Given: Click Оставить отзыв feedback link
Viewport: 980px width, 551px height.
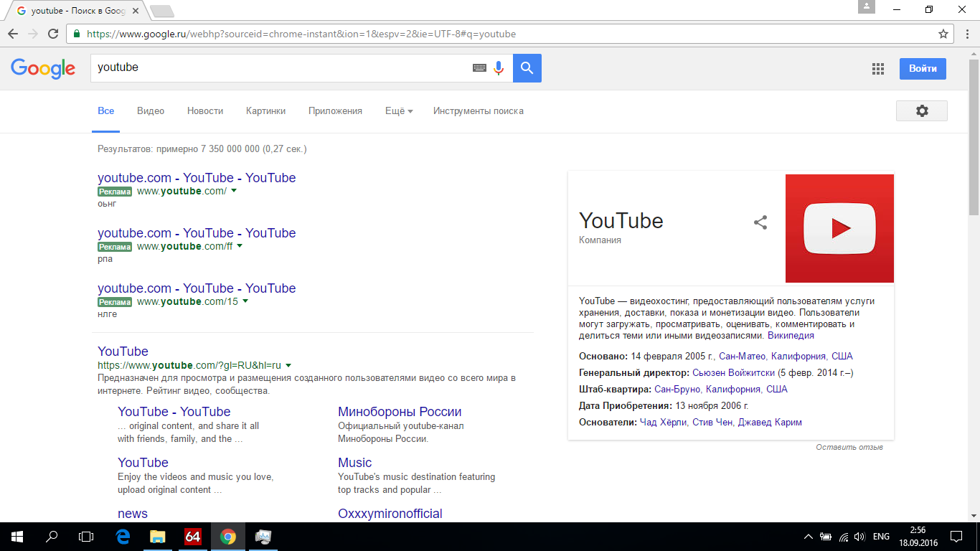Looking at the screenshot, I should [849, 448].
